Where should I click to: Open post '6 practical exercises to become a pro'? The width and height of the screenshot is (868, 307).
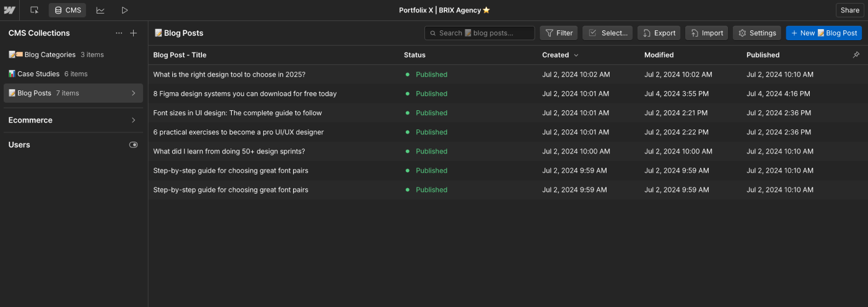[x=239, y=132]
